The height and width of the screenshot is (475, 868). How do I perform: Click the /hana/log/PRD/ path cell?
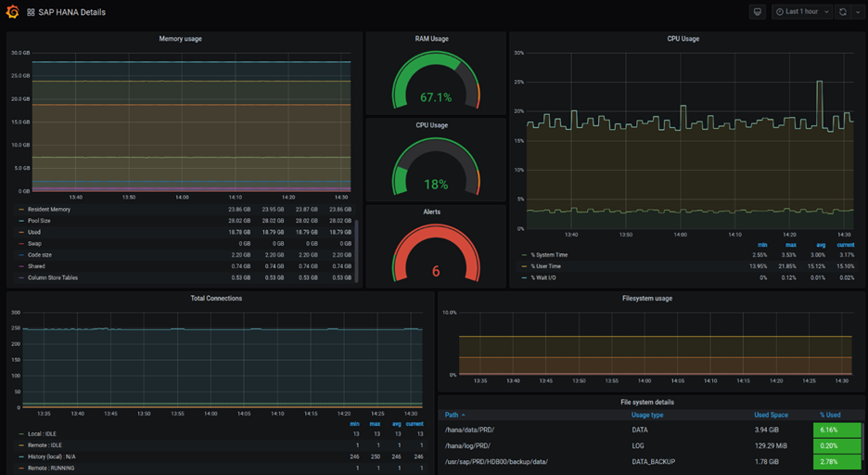coord(467,445)
